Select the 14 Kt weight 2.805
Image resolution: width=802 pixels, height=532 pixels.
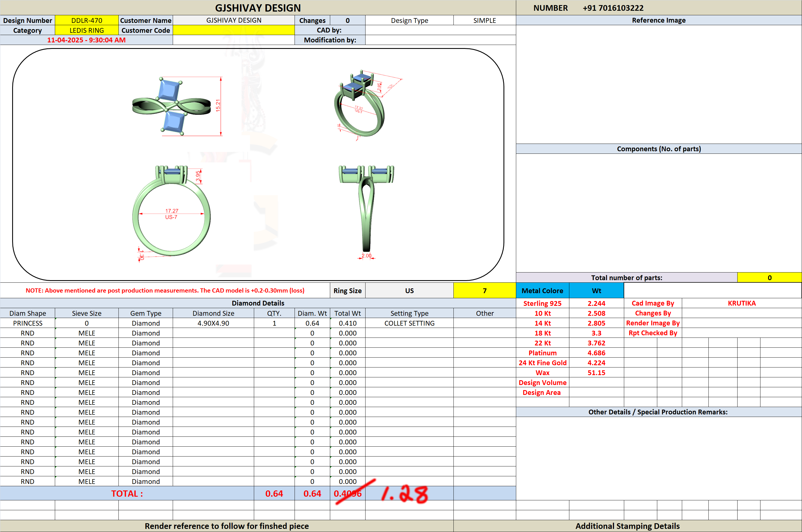(x=596, y=323)
